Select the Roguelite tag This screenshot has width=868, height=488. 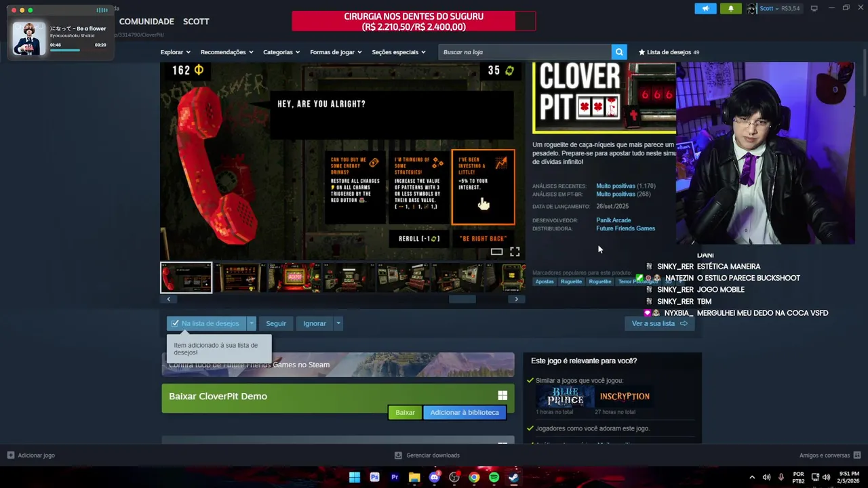click(571, 281)
